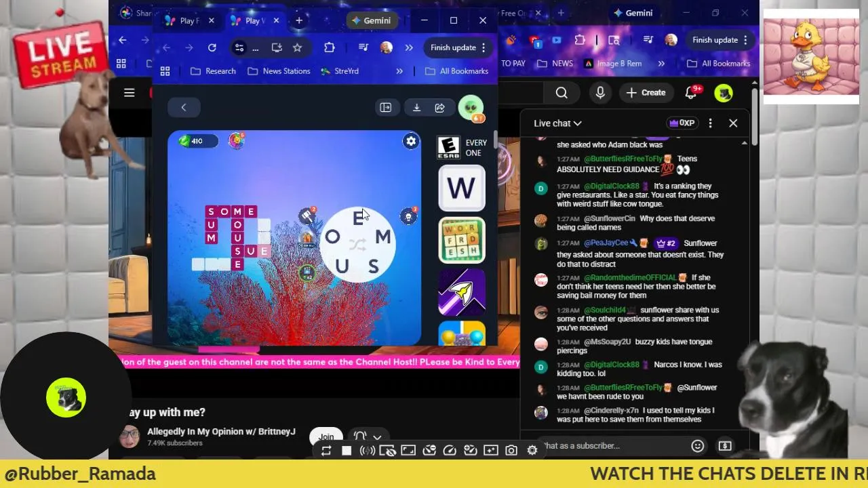
Task: Open the alien avatar profile in game page
Action: [x=471, y=108]
